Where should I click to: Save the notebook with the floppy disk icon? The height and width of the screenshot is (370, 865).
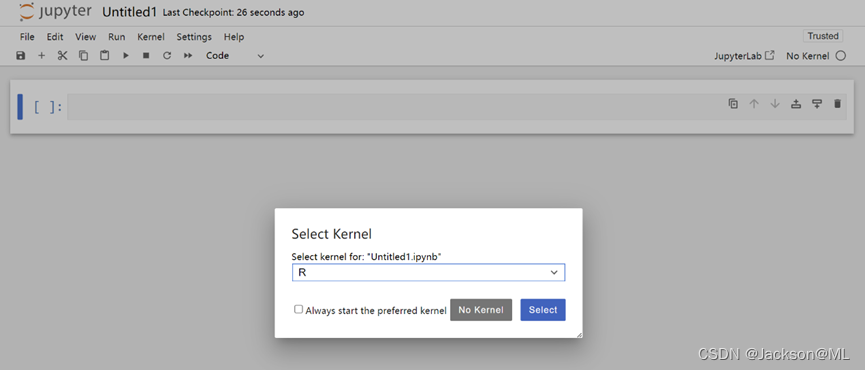20,56
